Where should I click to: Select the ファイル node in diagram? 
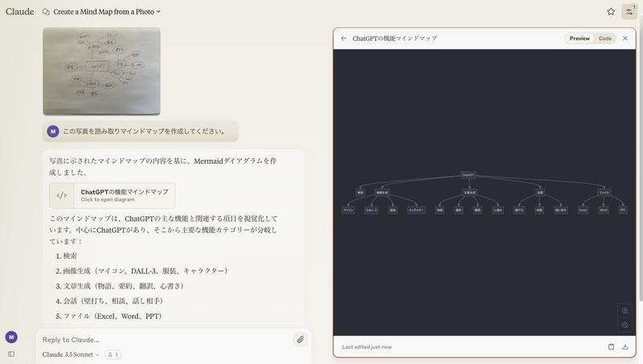point(604,193)
